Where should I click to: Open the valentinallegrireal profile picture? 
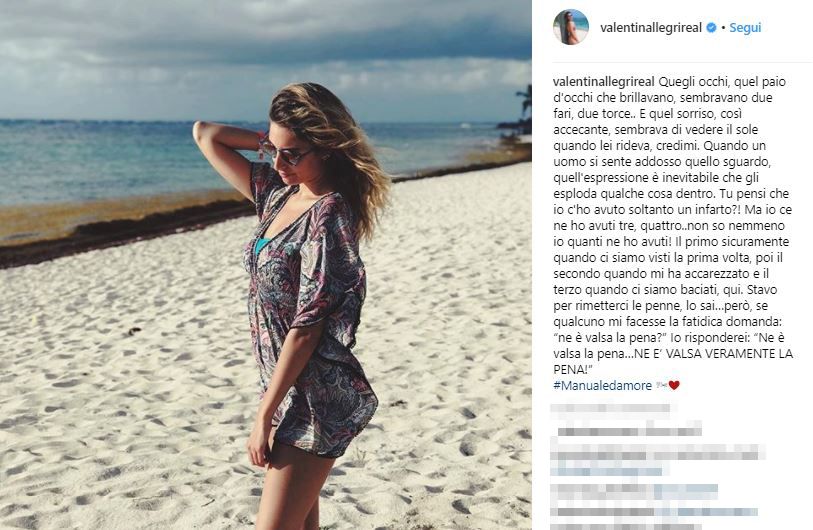[571, 27]
